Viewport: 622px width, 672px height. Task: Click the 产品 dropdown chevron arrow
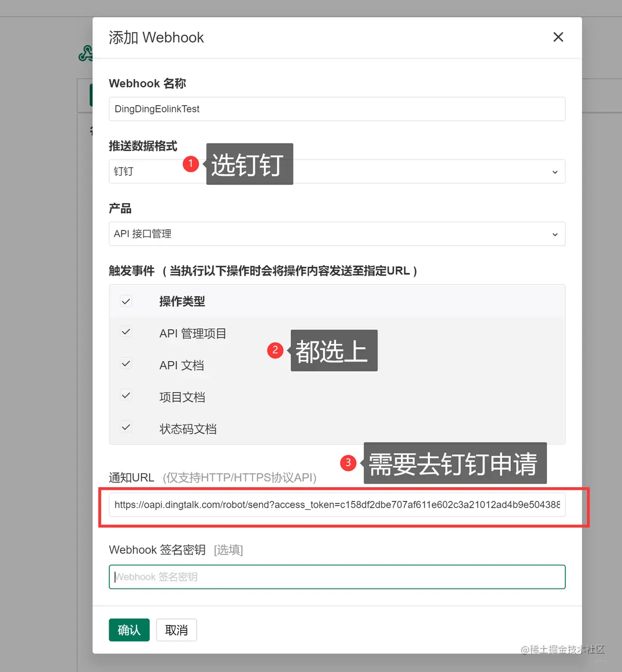tap(555, 235)
